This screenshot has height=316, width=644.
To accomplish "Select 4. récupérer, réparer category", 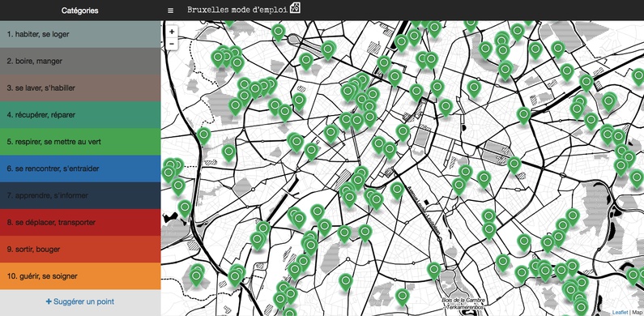I will coord(80,114).
